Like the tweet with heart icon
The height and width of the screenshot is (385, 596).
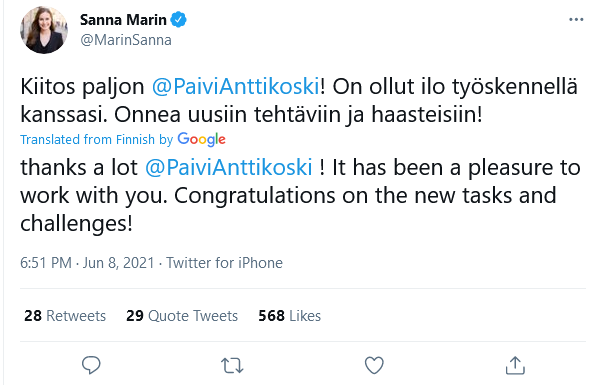[x=374, y=365]
